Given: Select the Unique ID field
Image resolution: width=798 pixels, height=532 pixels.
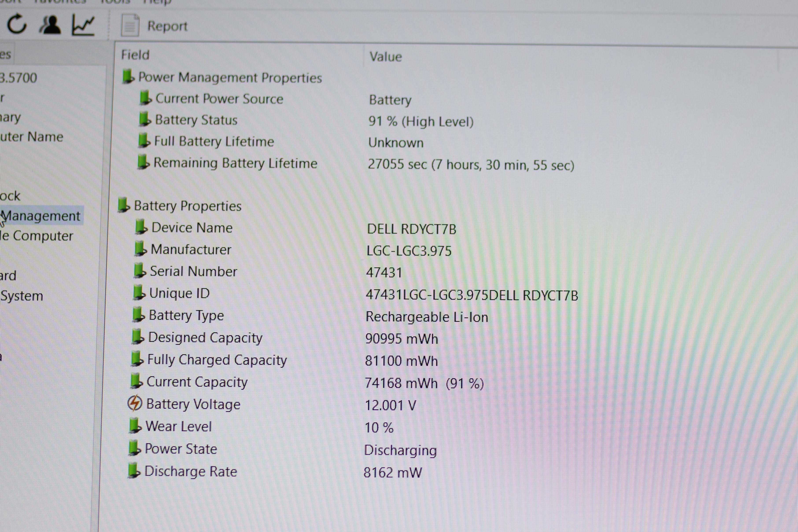Looking at the screenshot, I should tap(179, 293).
